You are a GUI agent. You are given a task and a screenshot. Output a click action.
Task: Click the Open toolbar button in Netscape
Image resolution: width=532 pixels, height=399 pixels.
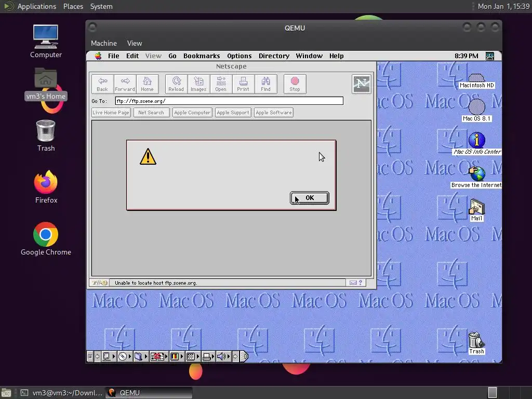pos(221,84)
